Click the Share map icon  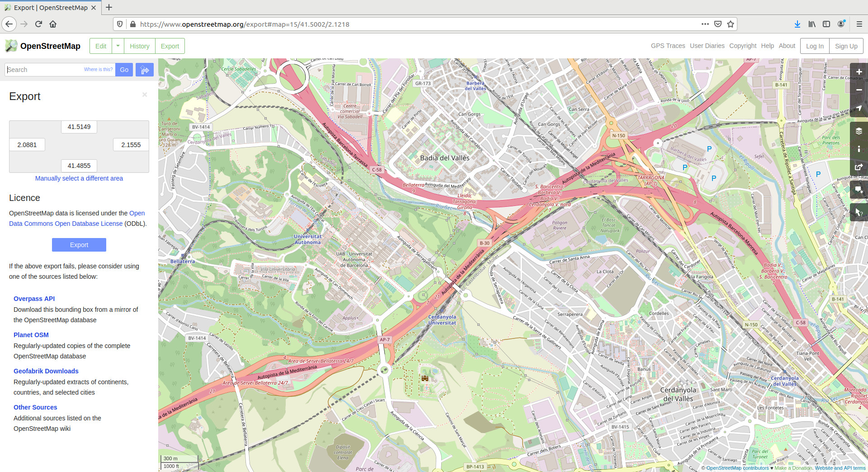click(859, 167)
